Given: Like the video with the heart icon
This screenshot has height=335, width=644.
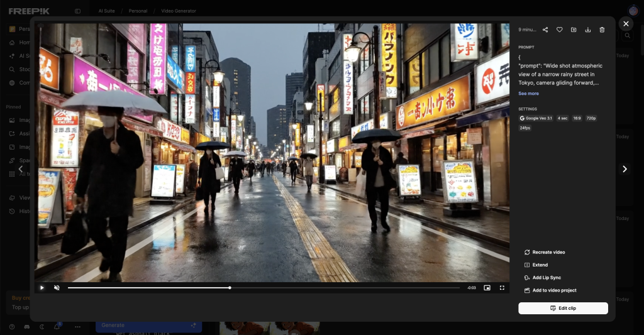Looking at the screenshot, I should click(x=559, y=30).
